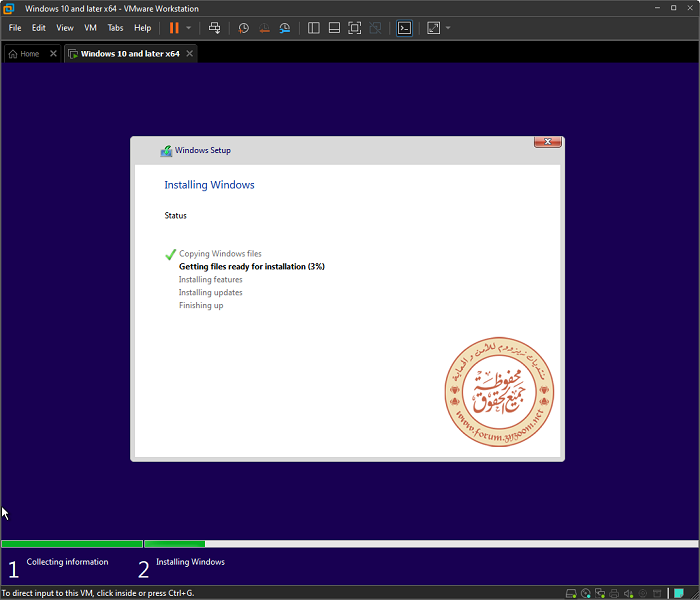Screen dimensions: 700x600
Task: Click the Status label
Action: (x=175, y=216)
